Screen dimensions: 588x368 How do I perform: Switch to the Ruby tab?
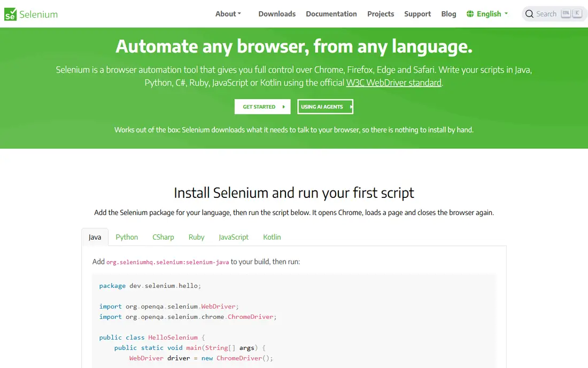[197, 237]
